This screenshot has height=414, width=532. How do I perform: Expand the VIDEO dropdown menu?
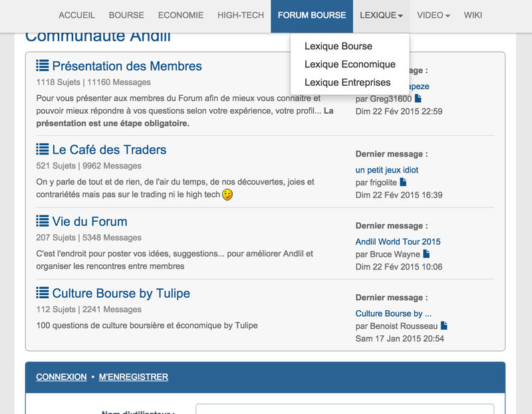coord(434,15)
